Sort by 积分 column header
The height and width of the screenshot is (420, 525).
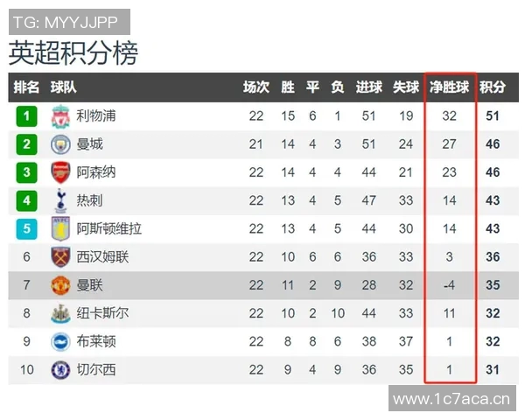pos(493,87)
